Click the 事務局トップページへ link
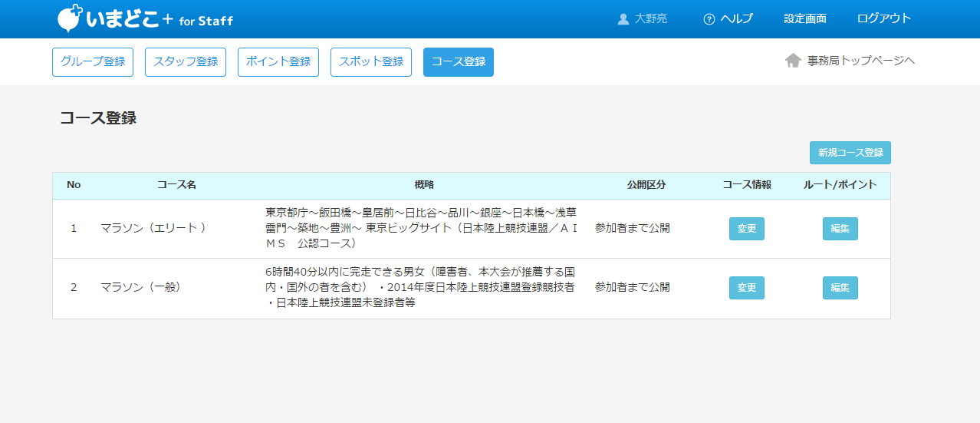 click(860, 61)
